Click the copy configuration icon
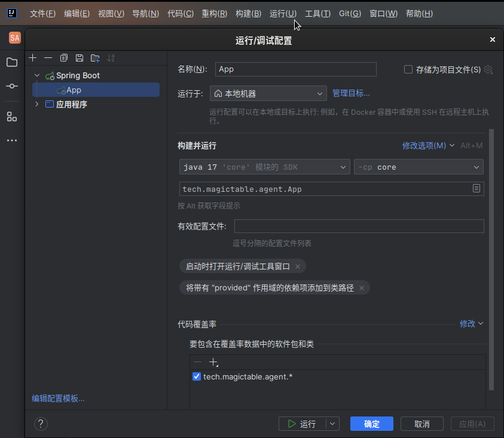Viewport: 504px width, 438px height. 64,58
